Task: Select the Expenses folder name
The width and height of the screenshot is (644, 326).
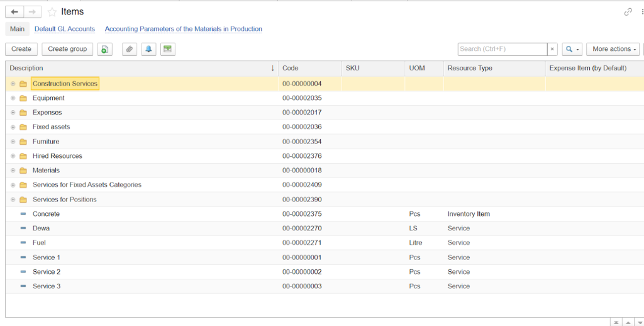Action: click(47, 112)
